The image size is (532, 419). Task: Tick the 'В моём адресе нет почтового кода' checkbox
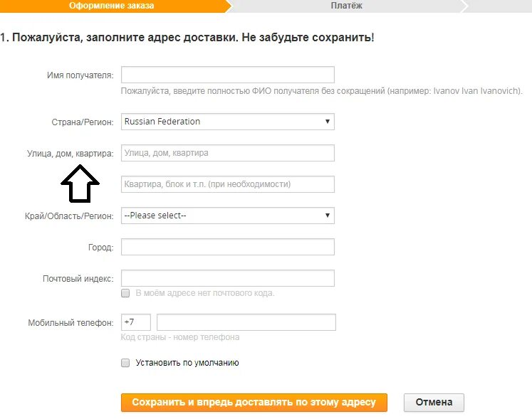pyautogui.click(x=125, y=293)
